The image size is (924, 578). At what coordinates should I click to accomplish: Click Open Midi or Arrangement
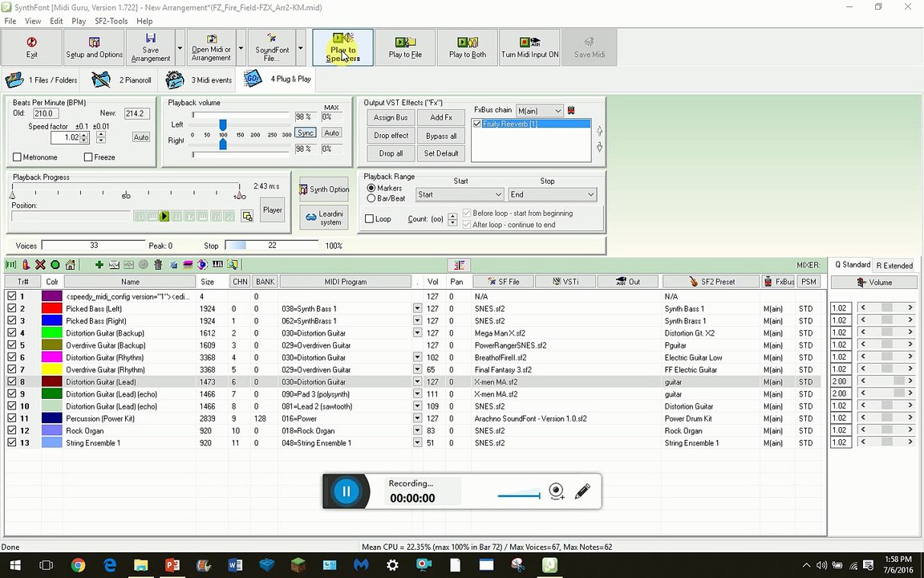211,47
